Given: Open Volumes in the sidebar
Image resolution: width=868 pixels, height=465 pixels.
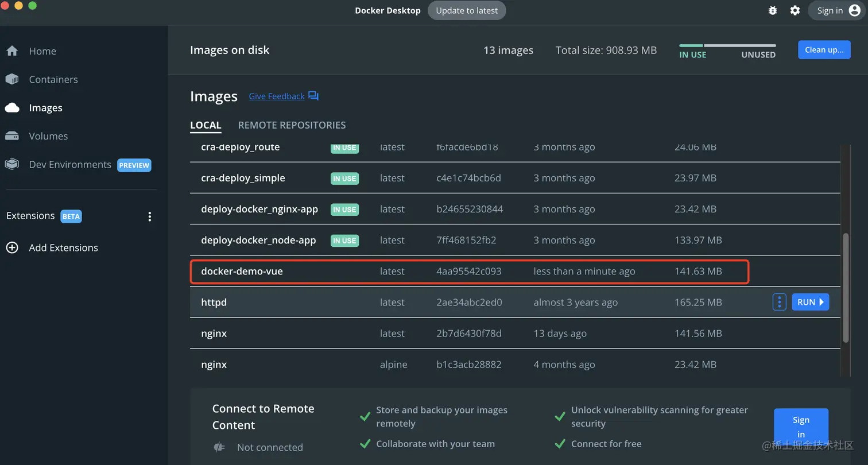Looking at the screenshot, I should pyautogui.click(x=48, y=136).
